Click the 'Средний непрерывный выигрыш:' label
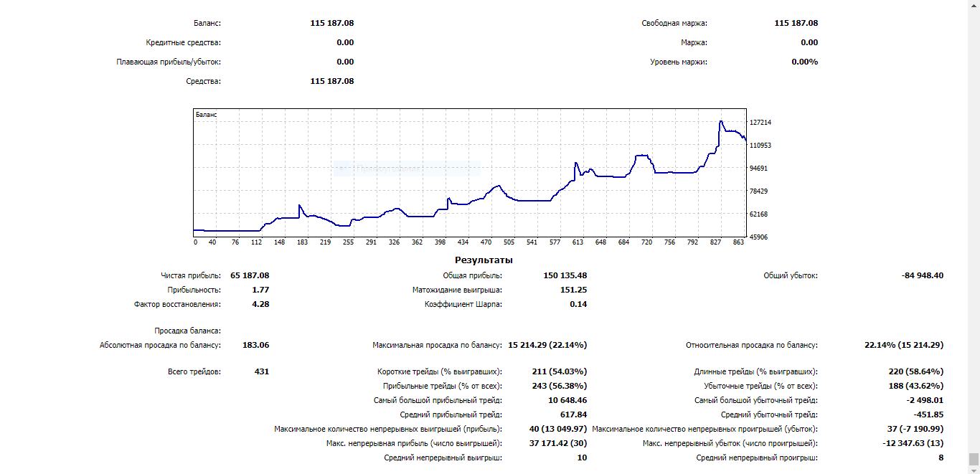This screenshot has height=474, width=980. (x=443, y=458)
